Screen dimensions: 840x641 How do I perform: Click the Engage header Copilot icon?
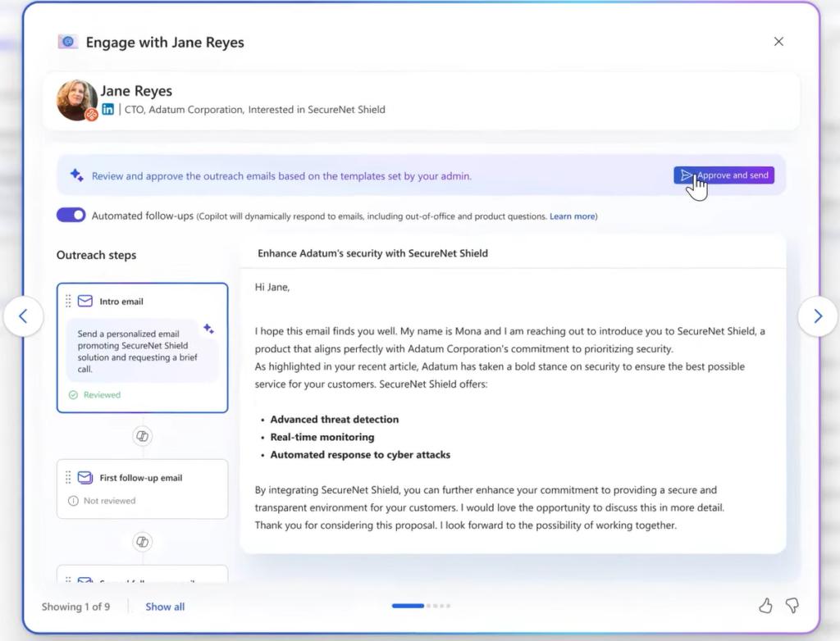pos(68,42)
